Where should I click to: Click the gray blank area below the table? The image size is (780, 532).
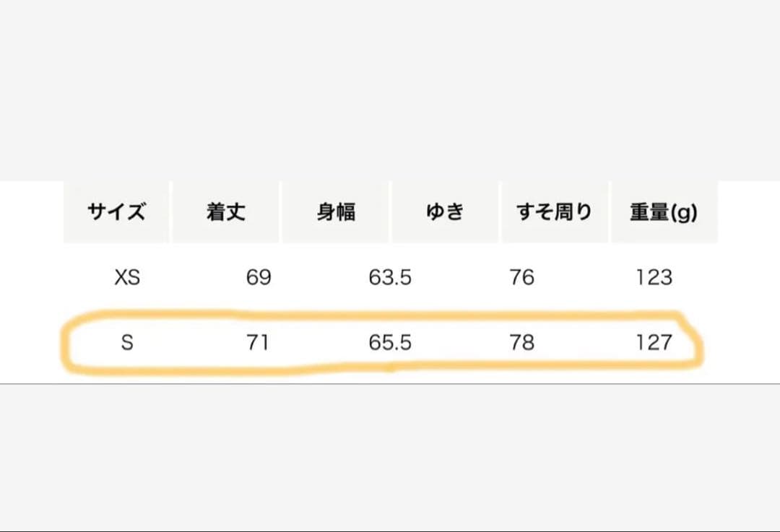pyautogui.click(x=390, y=455)
